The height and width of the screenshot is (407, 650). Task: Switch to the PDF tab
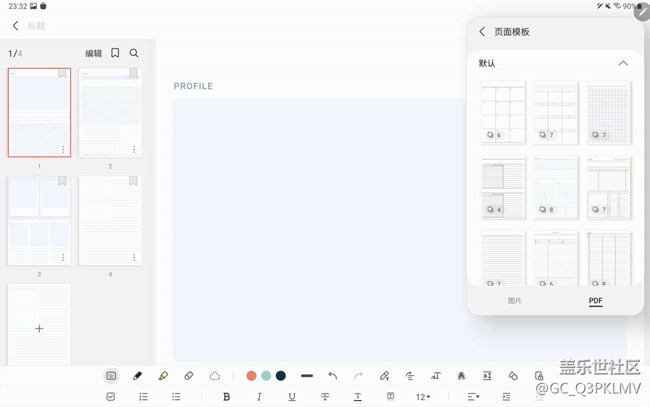click(595, 301)
